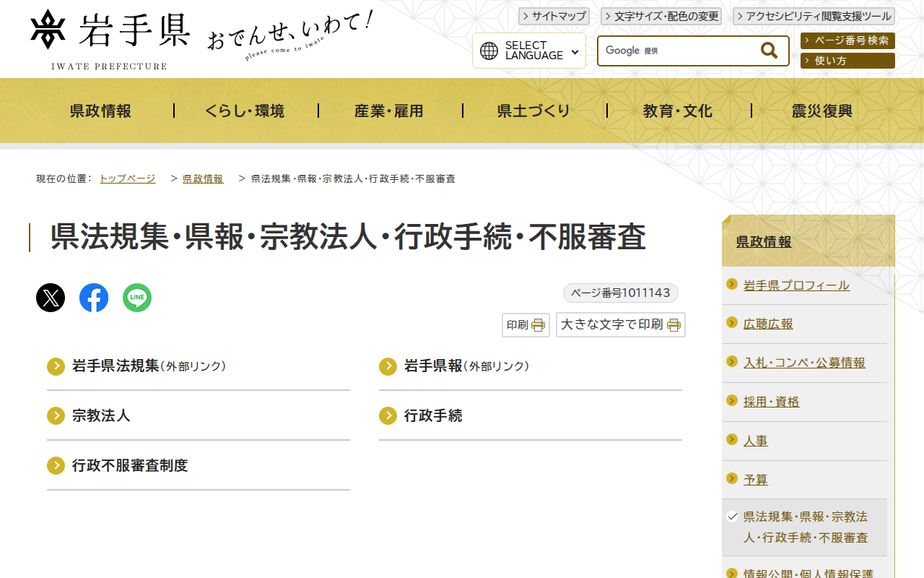Viewport: 924px width, 578px height.
Task: Select sidebar item 県法規集・県報・宗教法人・行政手続・不服審査
Action: pyautogui.click(x=806, y=527)
